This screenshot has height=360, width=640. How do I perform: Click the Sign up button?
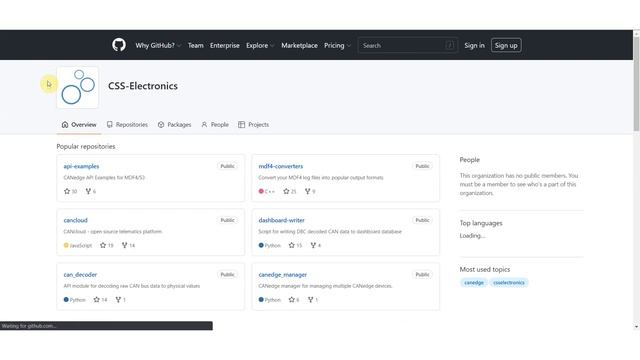click(x=506, y=45)
